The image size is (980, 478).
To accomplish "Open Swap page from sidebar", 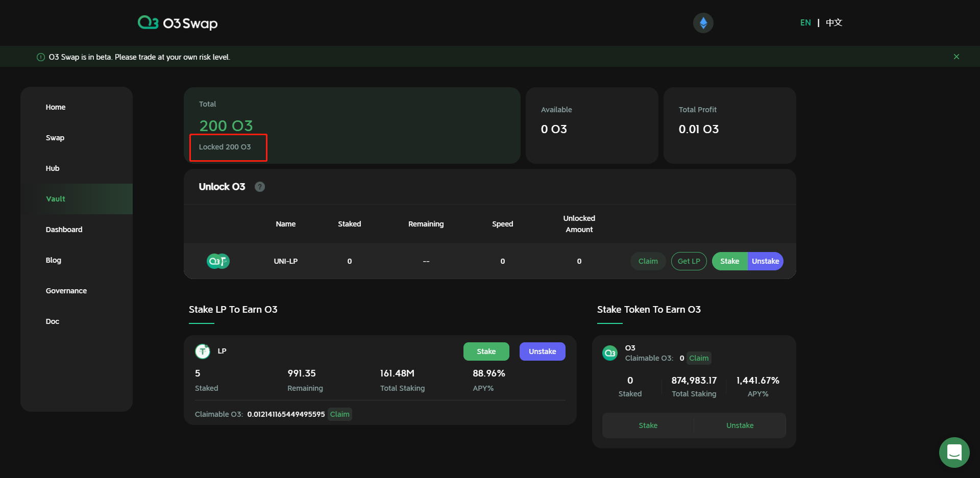I will (55, 138).
